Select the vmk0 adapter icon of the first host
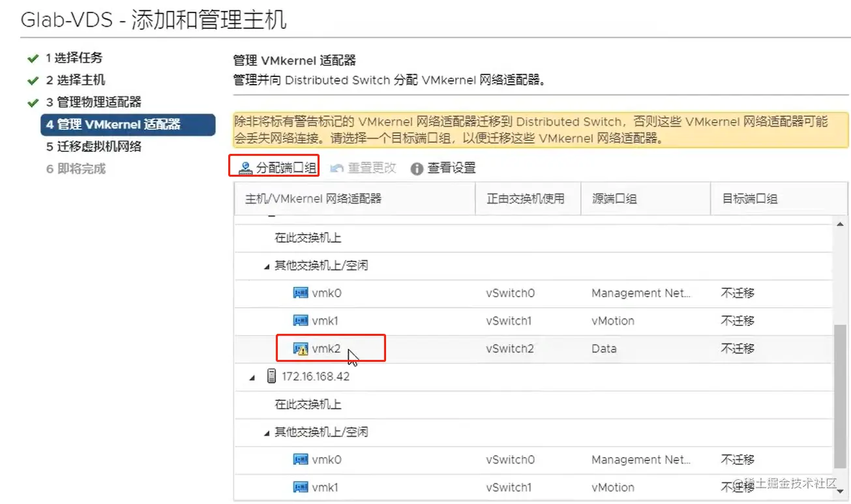The width and height of the screenshot is (851, 504). point(300,293)
